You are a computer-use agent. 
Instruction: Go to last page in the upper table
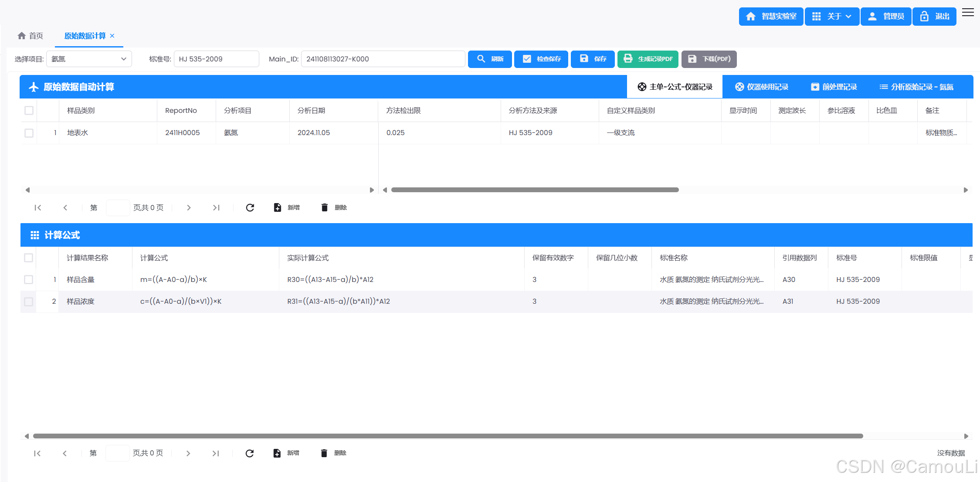[x=216, y=207]
